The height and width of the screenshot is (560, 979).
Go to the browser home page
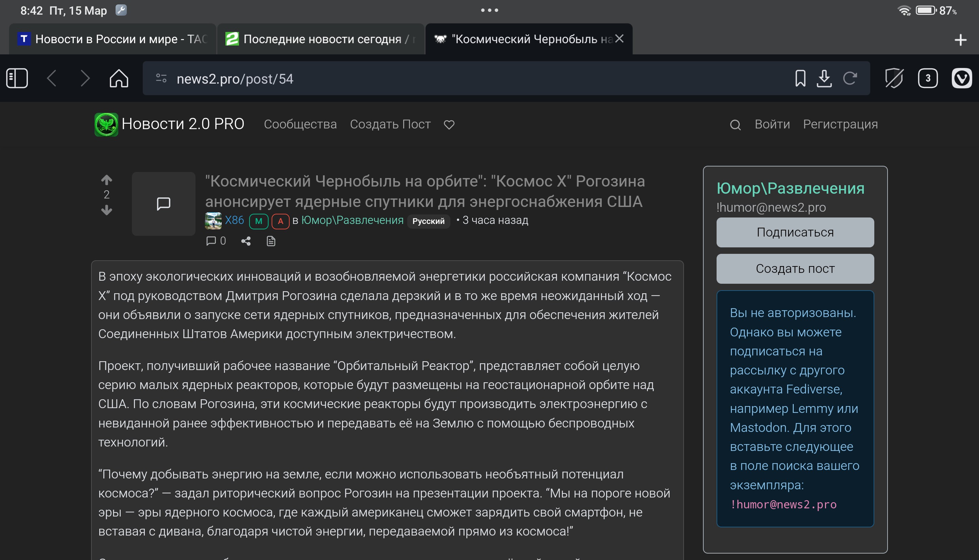119,78
